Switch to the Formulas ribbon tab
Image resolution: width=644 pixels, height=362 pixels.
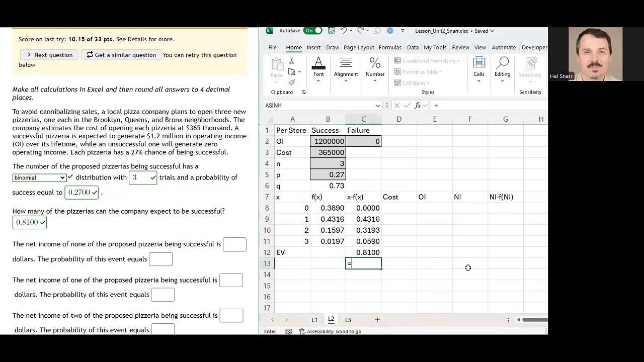click(390, 47)
